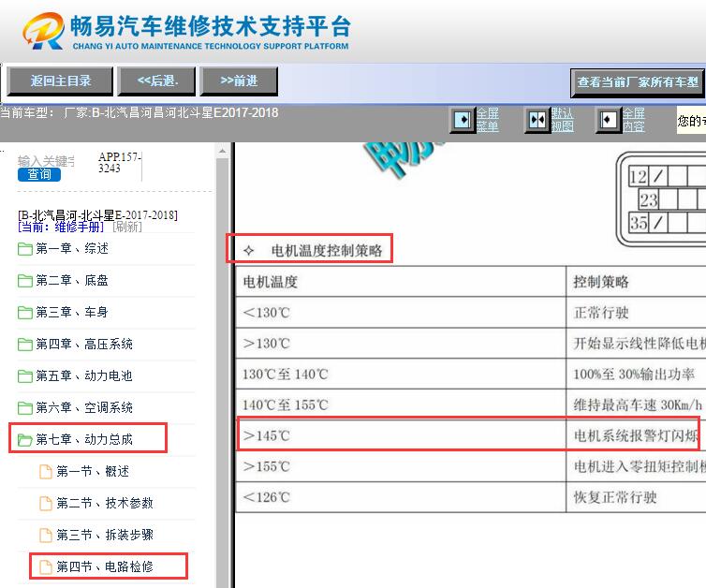Select the 电机系统报警灯闪烁 cell
The height and width of the screenshot is (588, 706).
[636, 435]
